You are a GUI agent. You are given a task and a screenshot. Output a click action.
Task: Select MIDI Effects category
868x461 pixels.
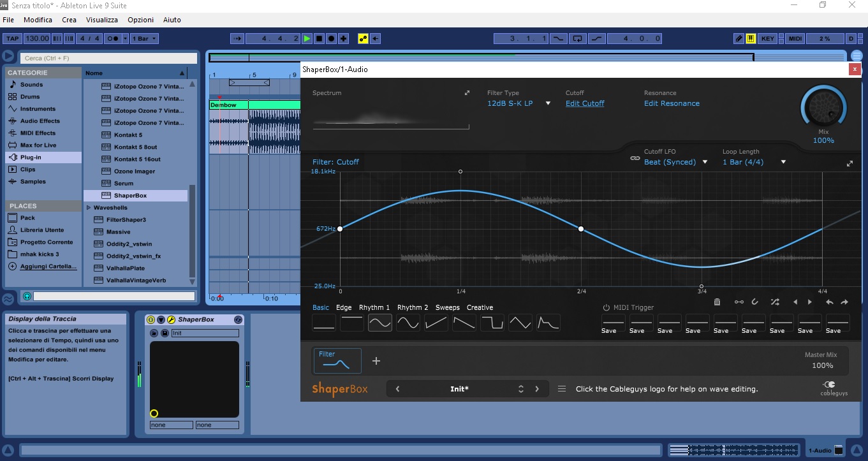coord(43,133)
